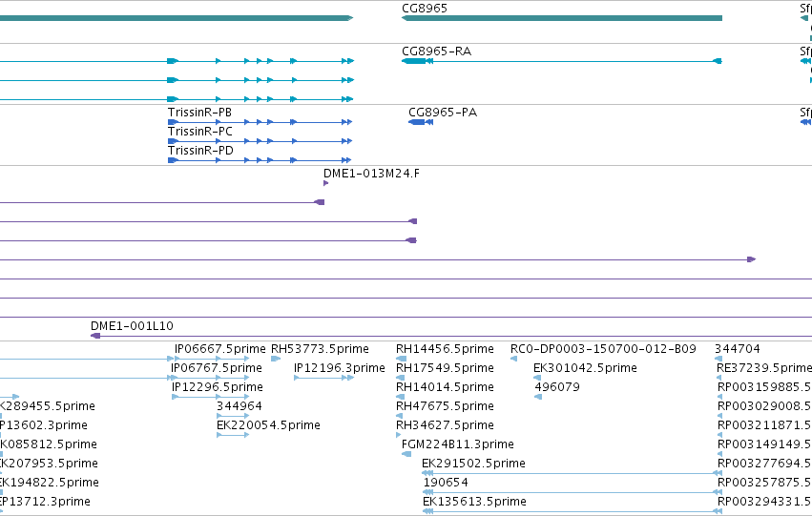Viewport: 812px width, 516px height.
Task: Select the EK301042.5prime EST label
Action: pos(585,368)
